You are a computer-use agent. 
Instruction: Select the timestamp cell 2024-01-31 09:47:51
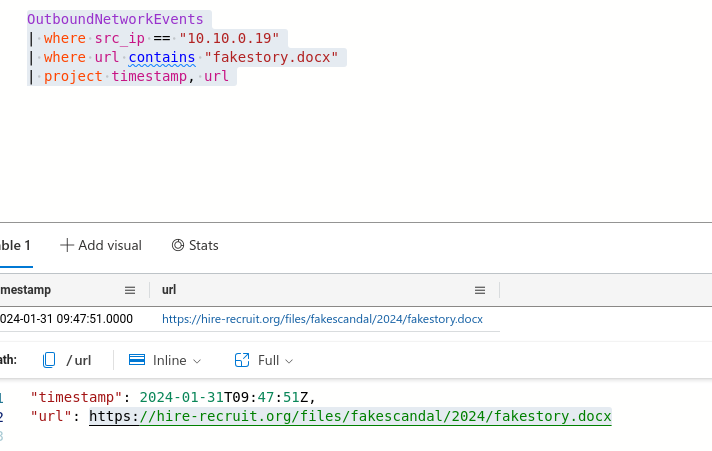[65, 319]
